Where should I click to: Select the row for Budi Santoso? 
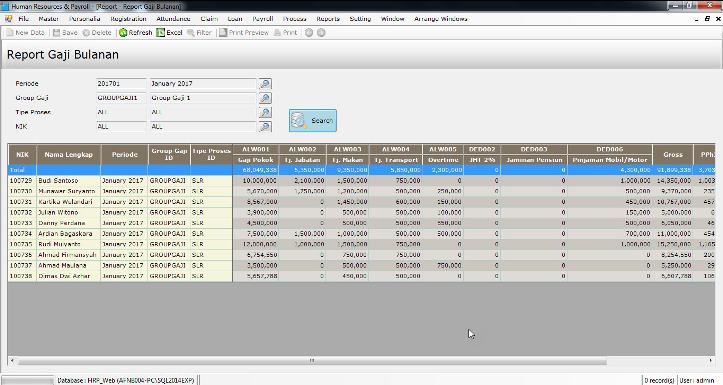click(x=362, y=181)
